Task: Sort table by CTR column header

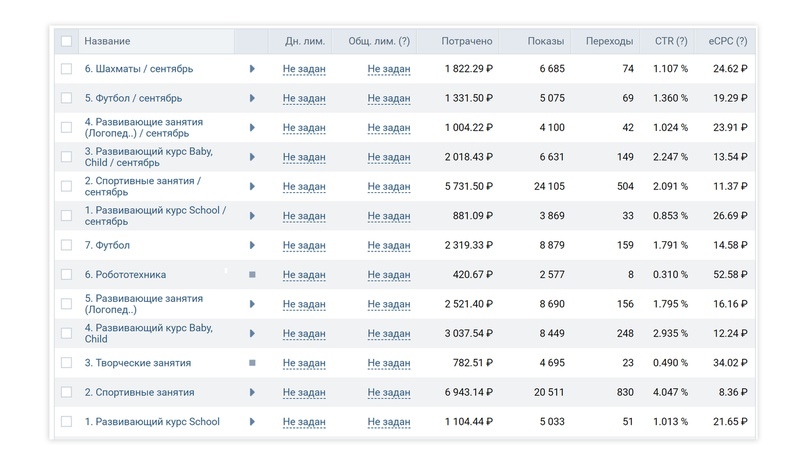Action: click(670, 41)
